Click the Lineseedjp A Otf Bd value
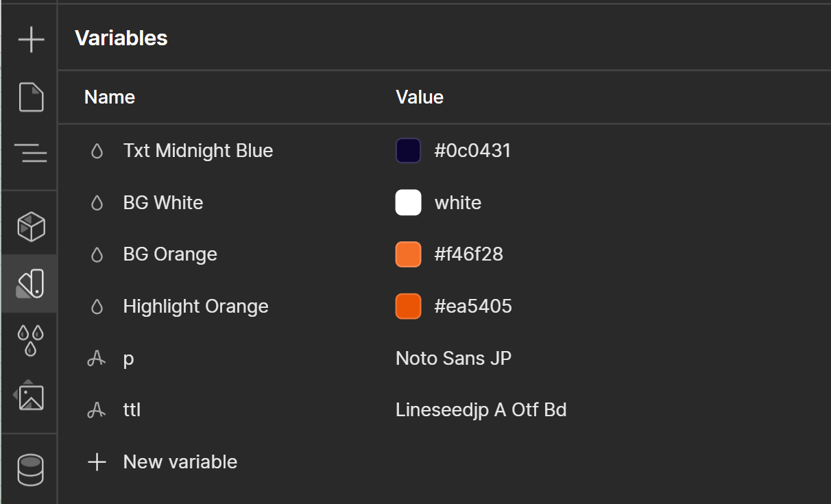This screenshot has height=504, width=831. click(x=481, y=410)
